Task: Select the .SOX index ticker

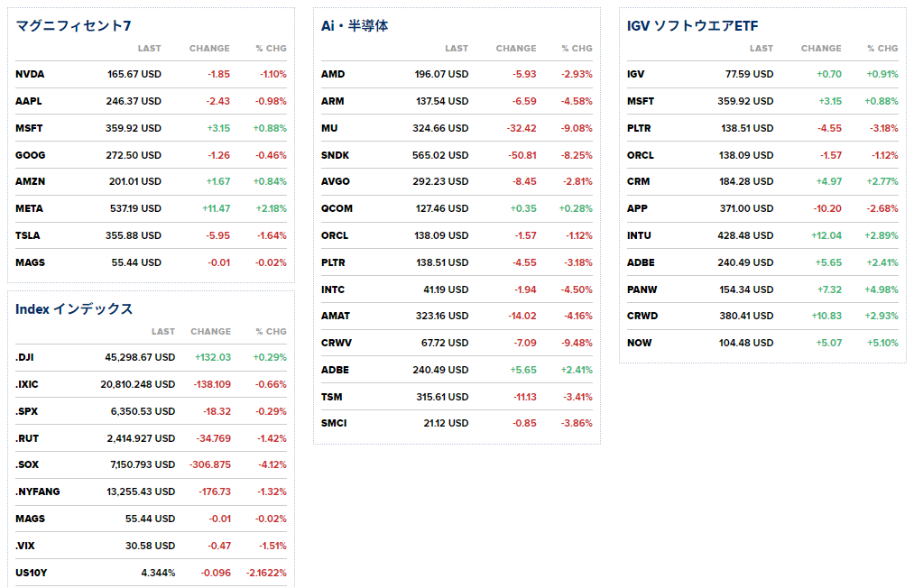Action: click(27, 464)
